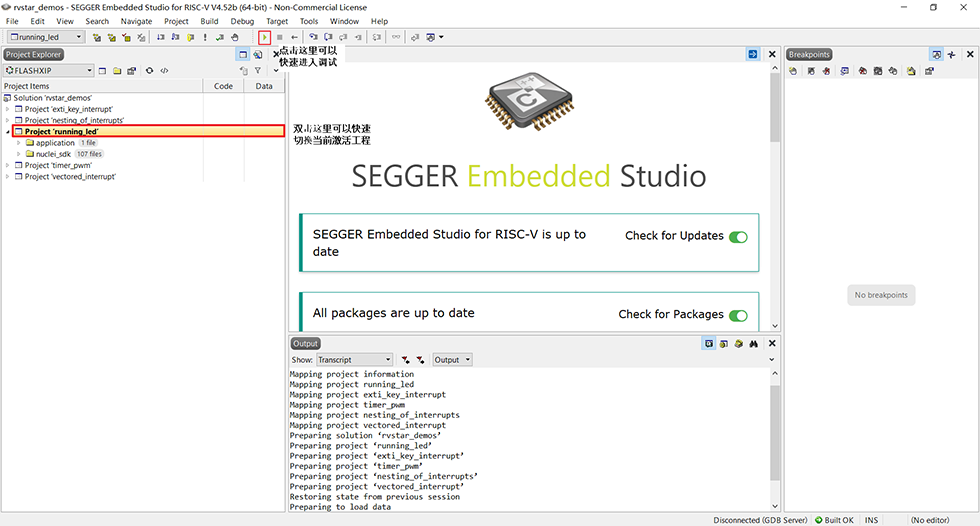Open the Debug menu

(242, 21)
